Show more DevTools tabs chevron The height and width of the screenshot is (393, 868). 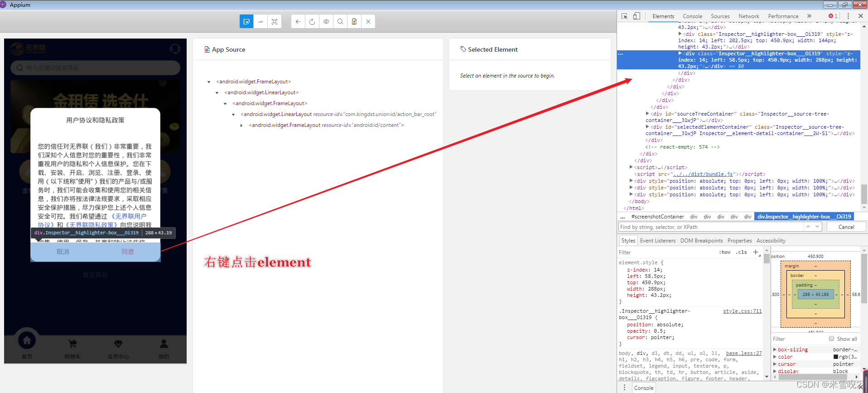[809, 16]
